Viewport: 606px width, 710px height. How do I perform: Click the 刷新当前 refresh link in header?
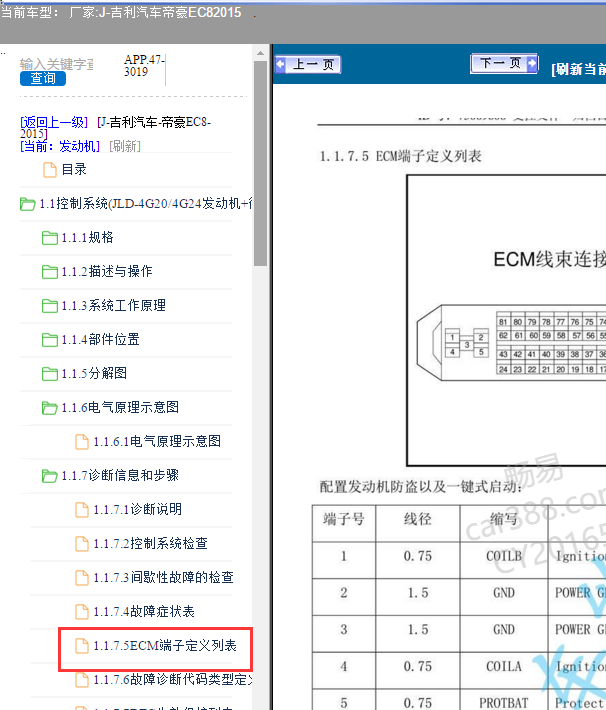tap(578, 69)
